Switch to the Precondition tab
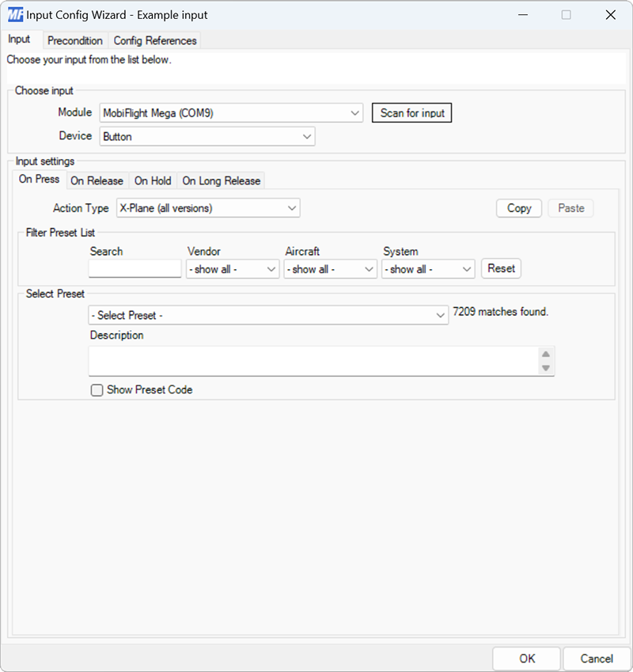 (75, 40)
